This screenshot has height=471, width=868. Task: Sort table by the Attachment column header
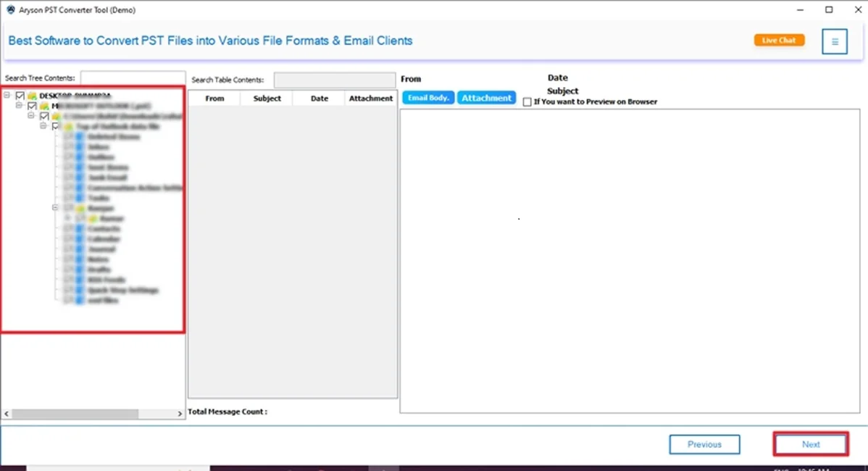pos(371,99)
